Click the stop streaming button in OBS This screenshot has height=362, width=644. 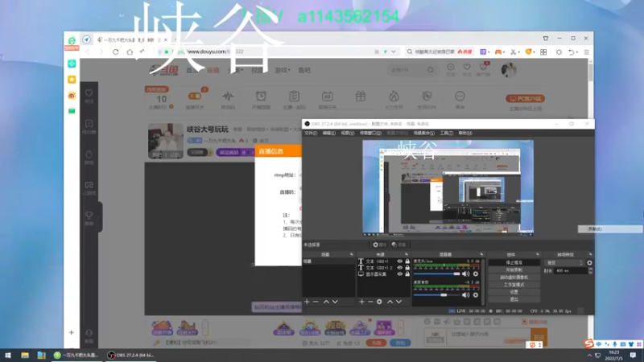click(514, 263)
